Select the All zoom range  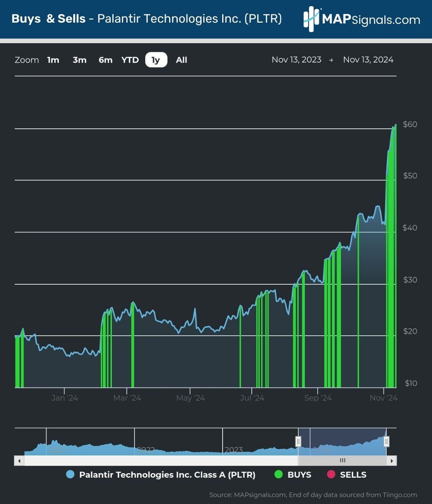click(x=181, y=60)
